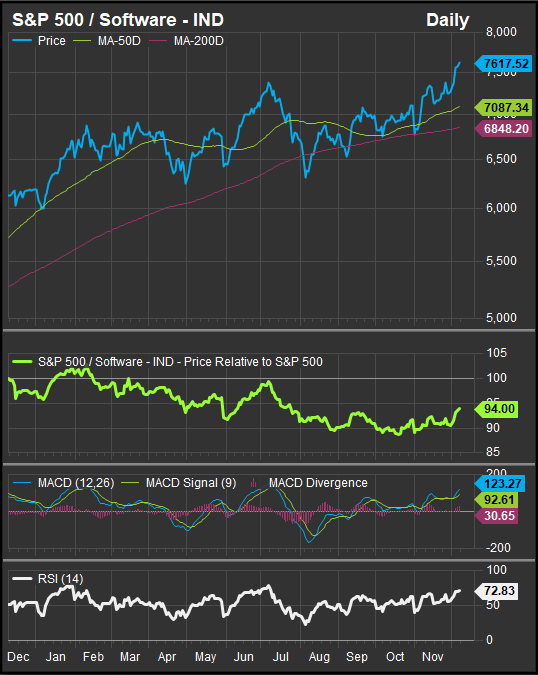Screen dimensions: 538x675
Task: Click the chart title S&P 500 / Software - IND
Action: 118,20
